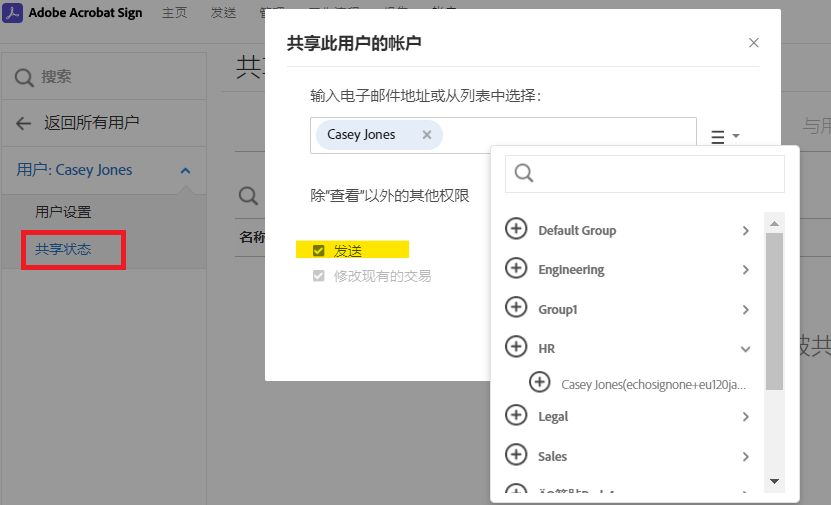Click the group list scrollbar thumb
This screenshot has height=505, width=831.
pos(774,311)
